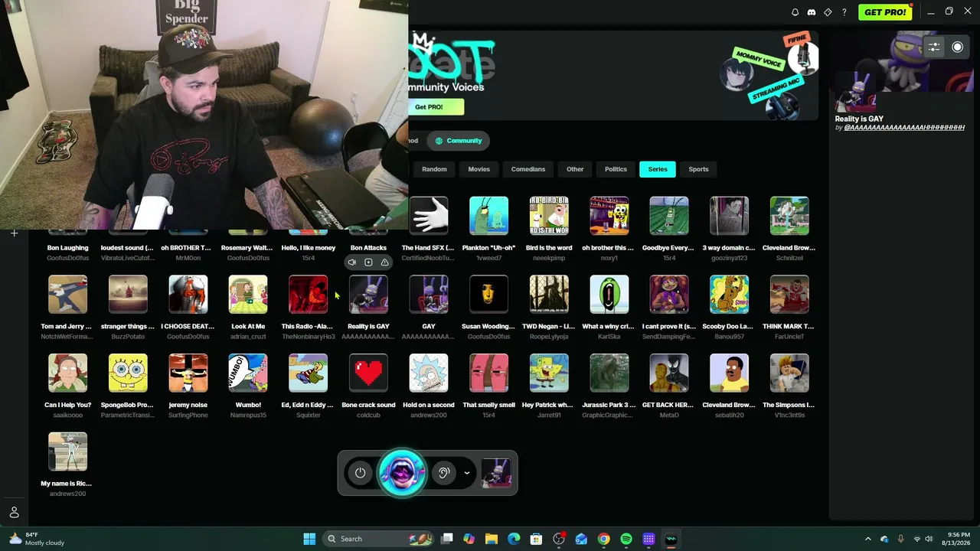Play the jeremy noise sound

point(188,373)
